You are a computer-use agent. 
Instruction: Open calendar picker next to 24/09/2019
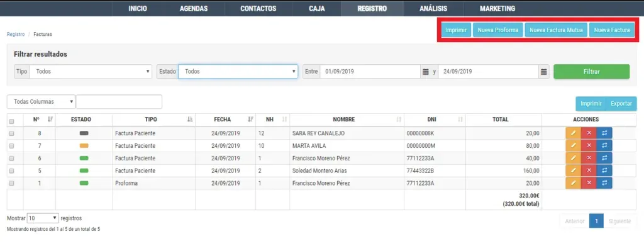[544, 72]
